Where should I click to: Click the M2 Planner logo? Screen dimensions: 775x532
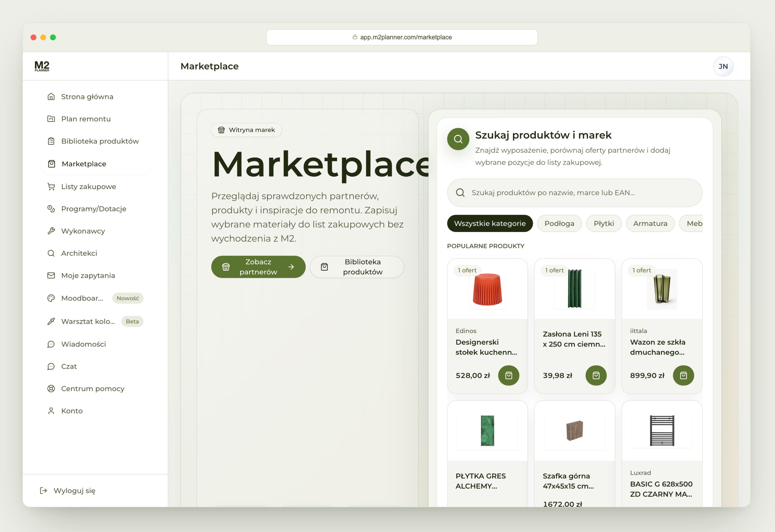42,66
